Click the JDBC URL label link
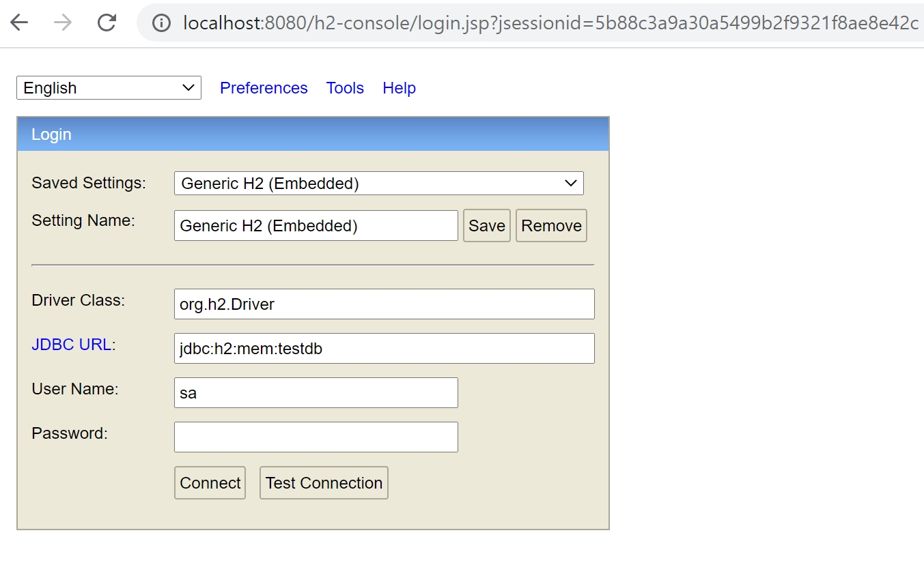The image size is (924, 565). pyautogui.click(x=72, y=344)
